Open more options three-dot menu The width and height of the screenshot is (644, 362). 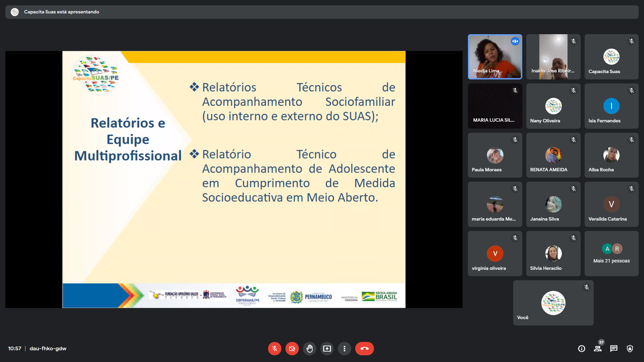point(344,349)
